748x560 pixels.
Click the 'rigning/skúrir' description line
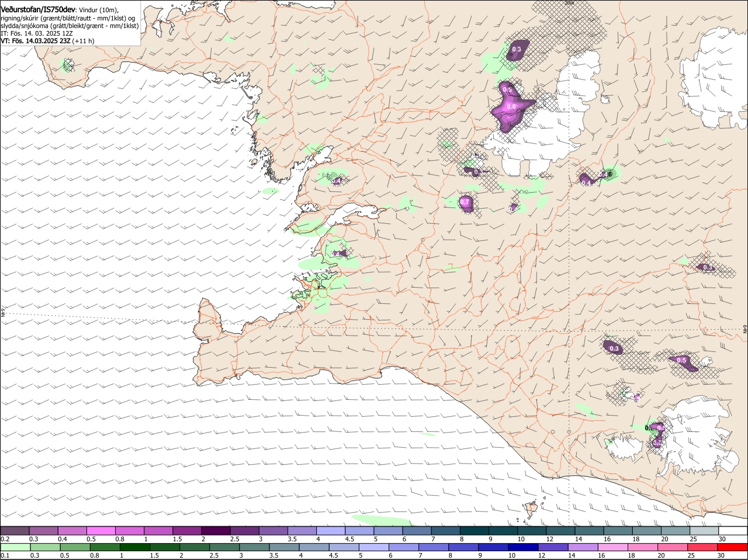coord(68,18)
